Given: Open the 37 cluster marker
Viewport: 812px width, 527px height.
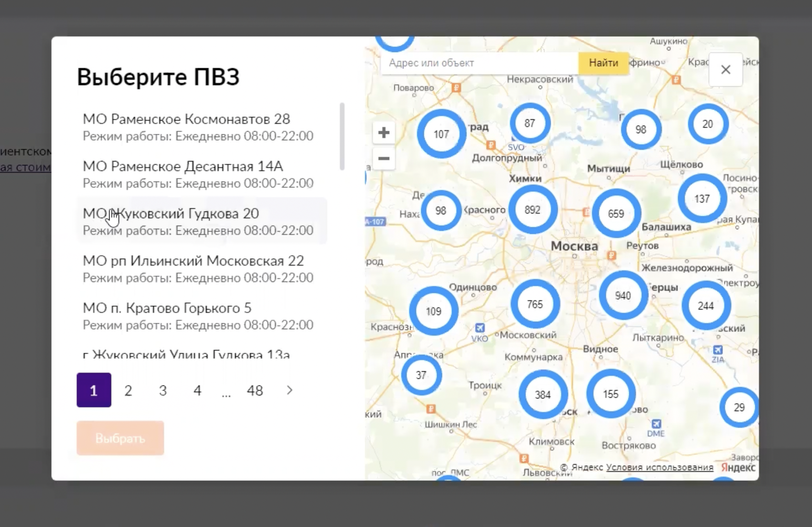Looking at the screenshot, I should 421,375.
